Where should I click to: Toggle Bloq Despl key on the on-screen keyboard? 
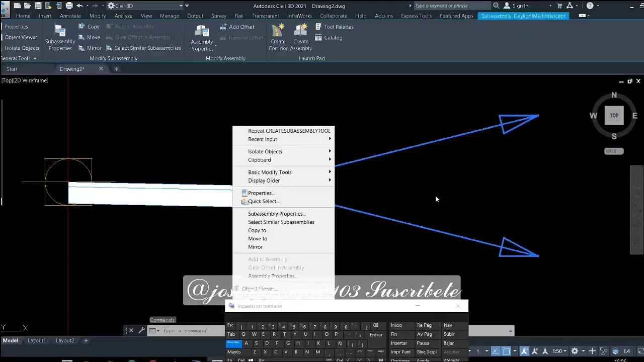[x=427, y=352]
